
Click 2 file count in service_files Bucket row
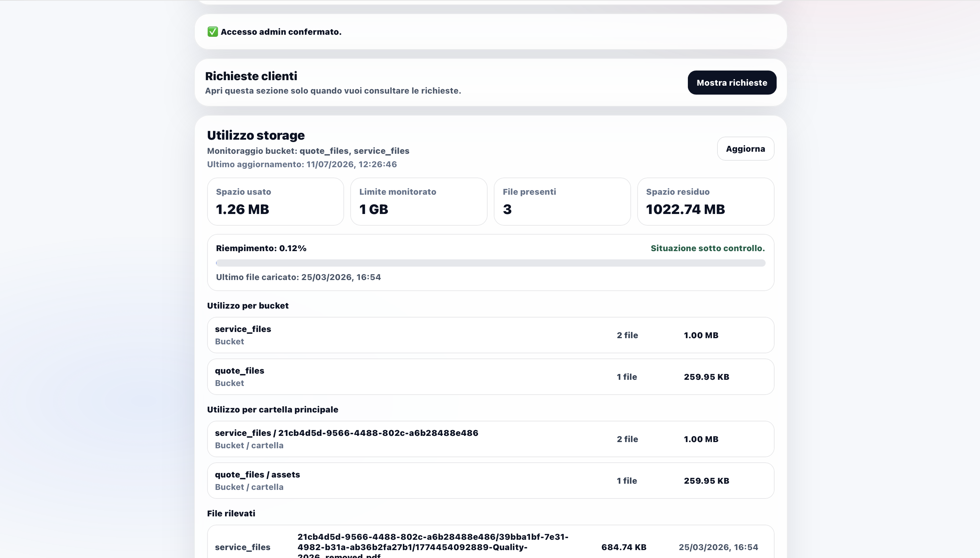pos(627,335)
